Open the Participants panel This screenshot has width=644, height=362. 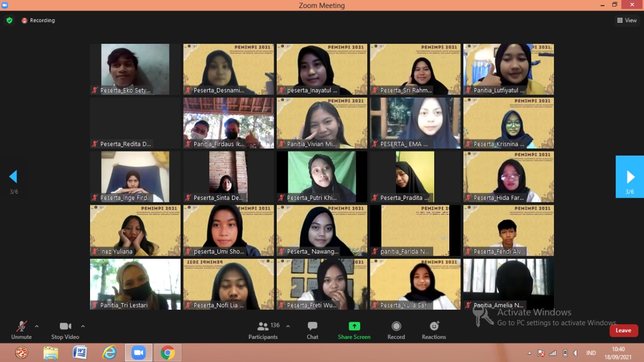[x=263, y=330]
